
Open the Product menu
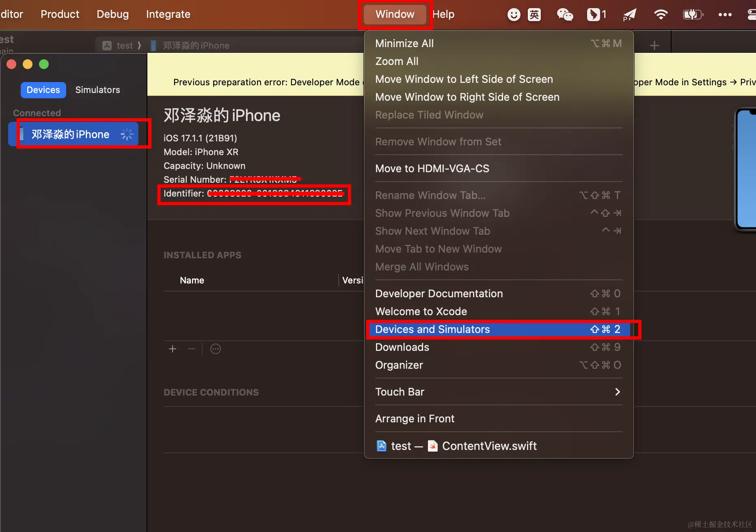(60, 14)
